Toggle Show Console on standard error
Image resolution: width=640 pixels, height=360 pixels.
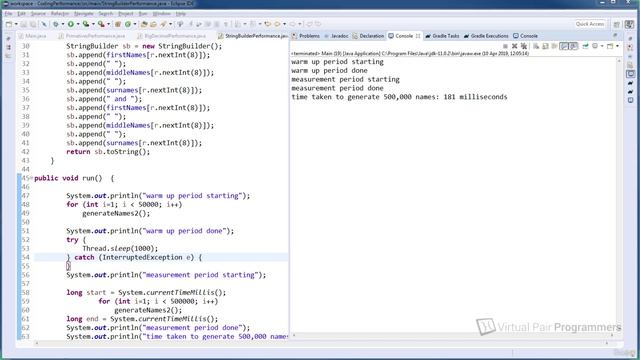pyautogui.click(x=573, y=46)
